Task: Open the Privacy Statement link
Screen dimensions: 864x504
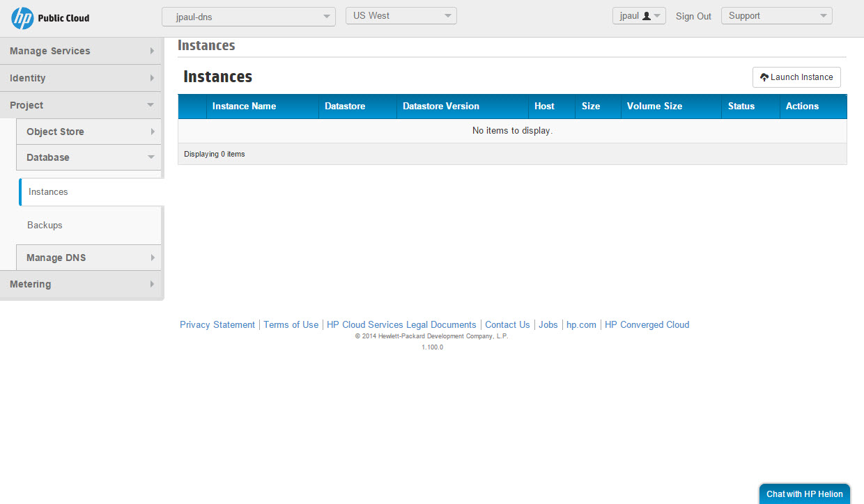Action: (x=217, y=324)
